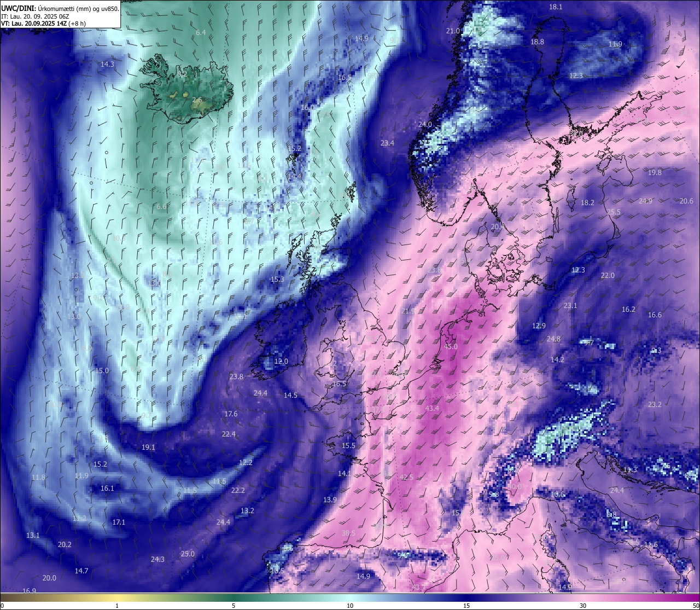Viewport: 700px width, 610px height.
Task: Click the 14.1 map value
Action: tap(345, 473)
